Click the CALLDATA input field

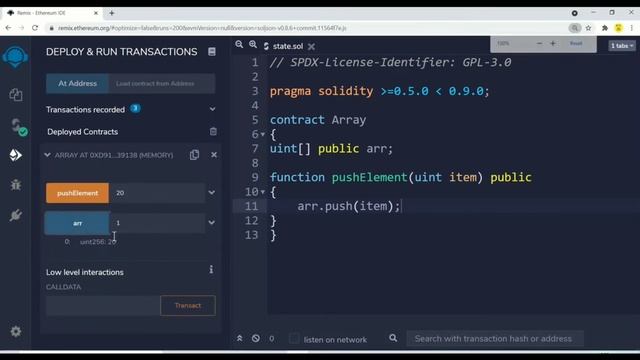point(103,306)
